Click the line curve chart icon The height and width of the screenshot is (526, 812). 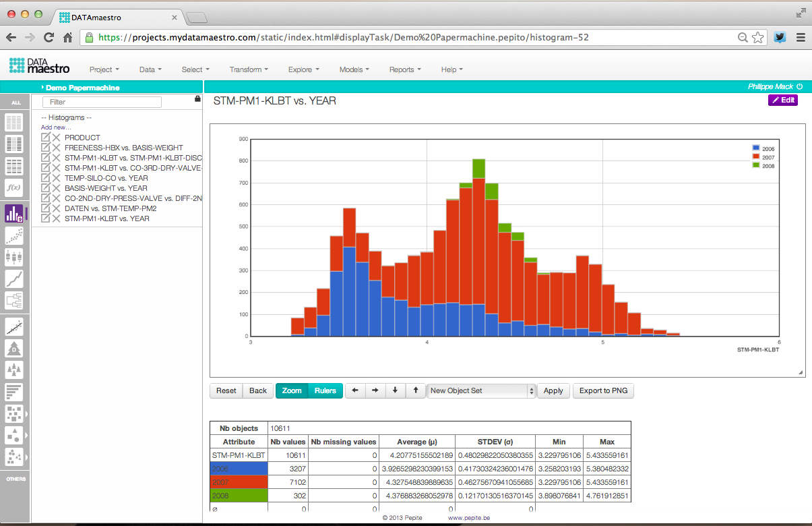pos(14,279)
